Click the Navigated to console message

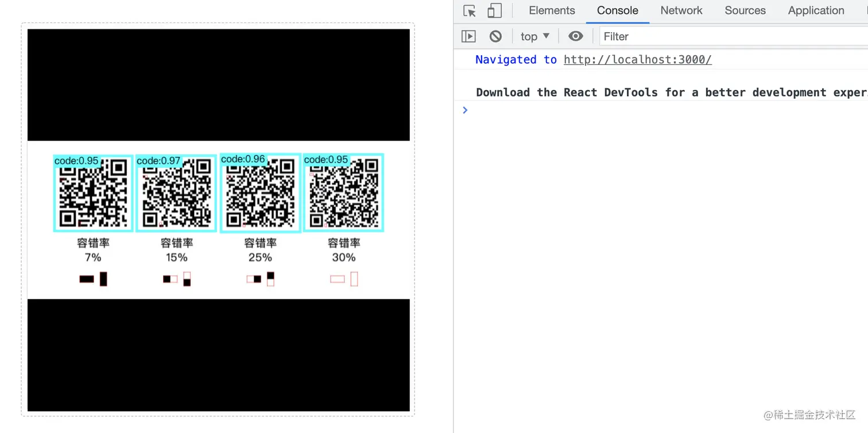pos(594,60)
